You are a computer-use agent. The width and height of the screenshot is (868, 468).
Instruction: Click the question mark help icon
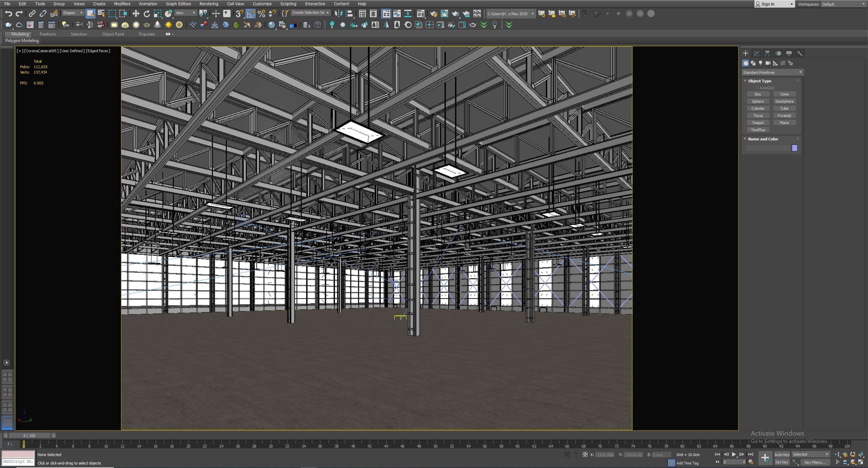pyautogui.click(x=317, y=25)
